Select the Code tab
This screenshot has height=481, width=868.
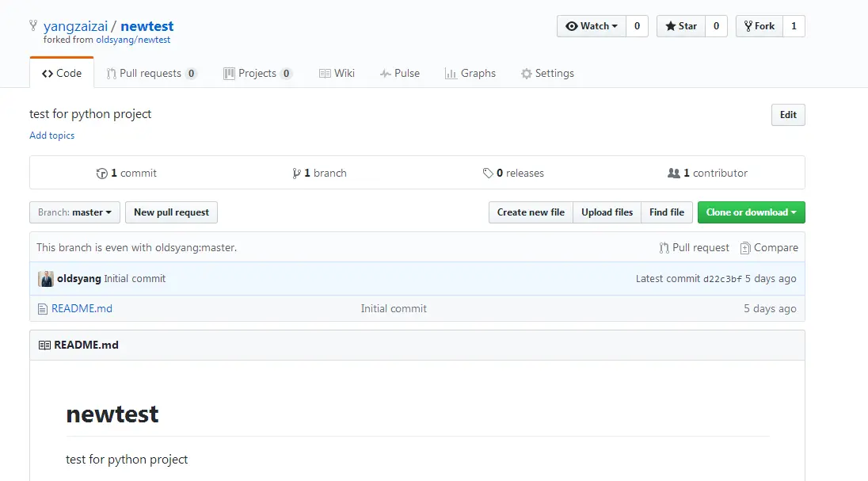[62, 73]
